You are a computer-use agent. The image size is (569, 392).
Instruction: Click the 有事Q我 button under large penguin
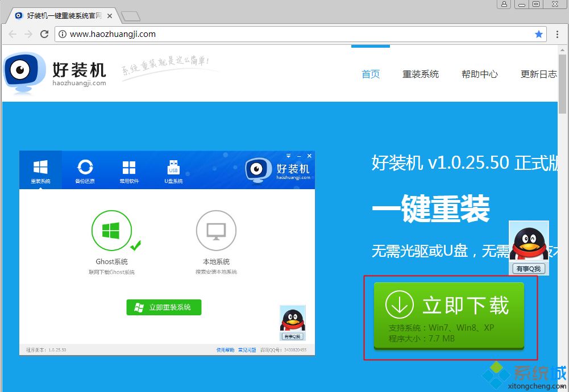(529, 269)
